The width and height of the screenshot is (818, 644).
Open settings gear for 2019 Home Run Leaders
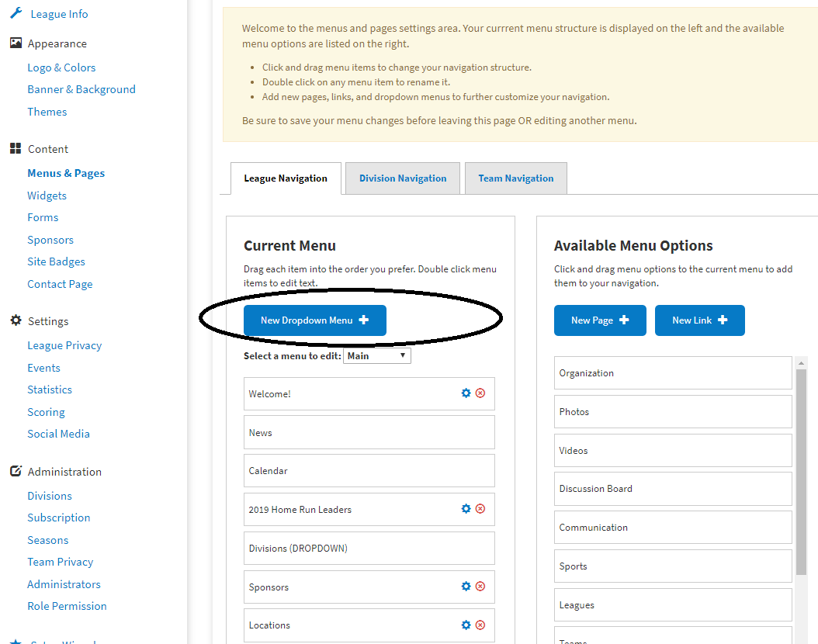pos(466,509)
